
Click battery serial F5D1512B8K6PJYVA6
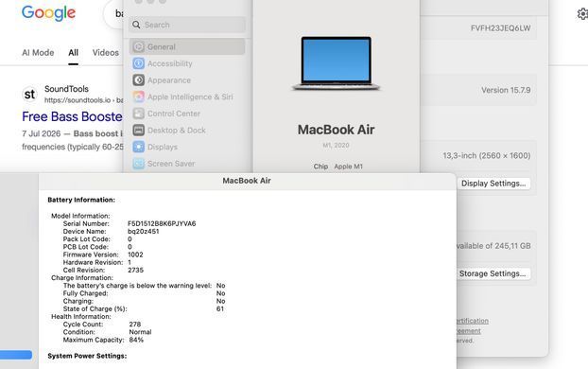point(162,223)
